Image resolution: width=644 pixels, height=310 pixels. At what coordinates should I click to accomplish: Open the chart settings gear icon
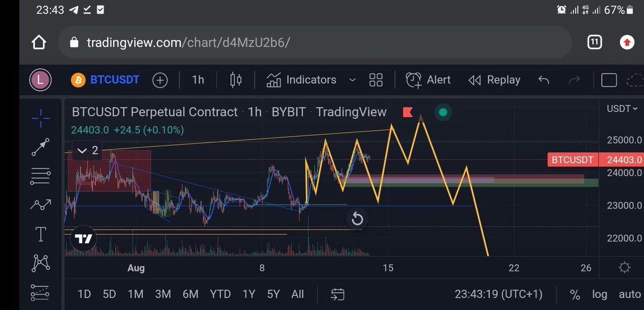624,268
